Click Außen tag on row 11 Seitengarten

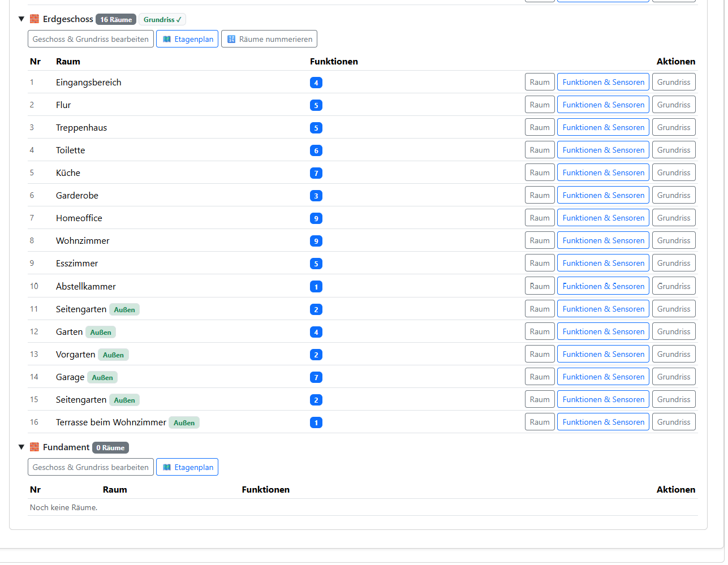pyautogui.click(x=124, y=309)
